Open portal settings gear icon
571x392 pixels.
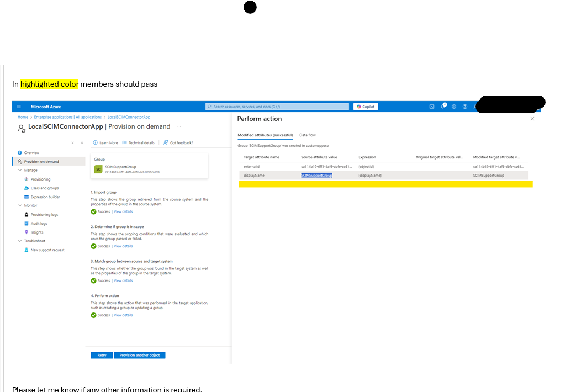tap(454, 107)
